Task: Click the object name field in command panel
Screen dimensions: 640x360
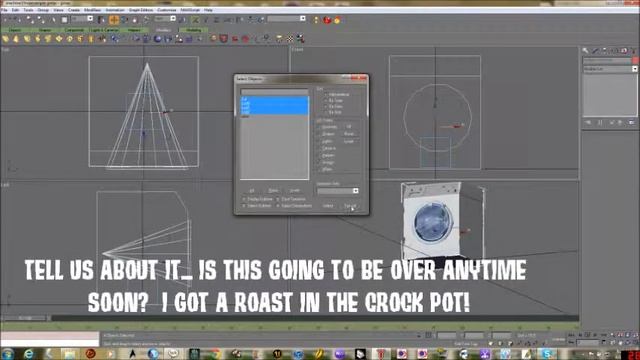Action: pyautogui.click(x=607, y=60)
